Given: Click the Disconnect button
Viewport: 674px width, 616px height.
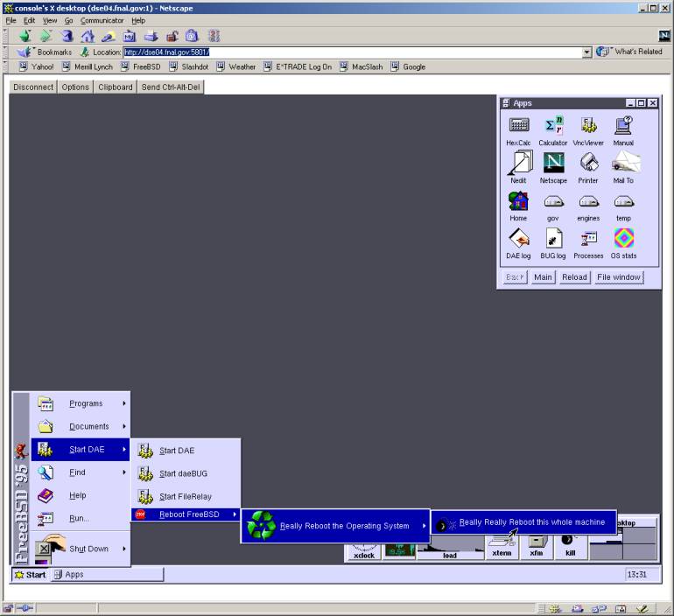Looking at the screenshot, I should 33,87.
